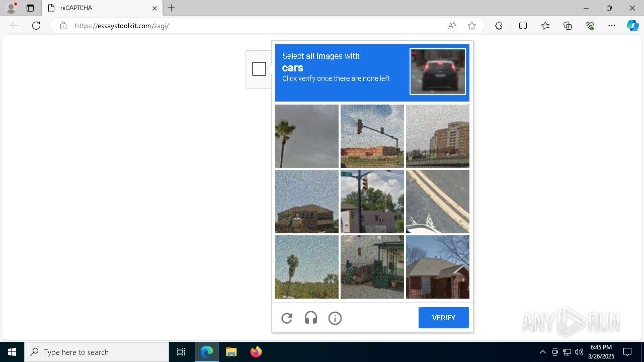This screenshot has width=644, height=362.
Task: Select the tall apartment building tile
Action: [x=438, y=136]
